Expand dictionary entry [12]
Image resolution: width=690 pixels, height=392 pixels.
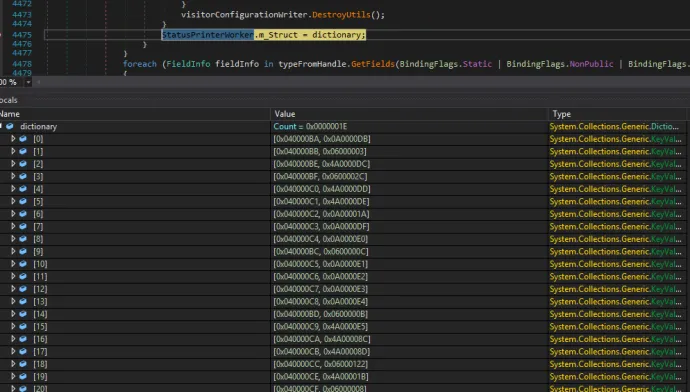click(13, 289)
